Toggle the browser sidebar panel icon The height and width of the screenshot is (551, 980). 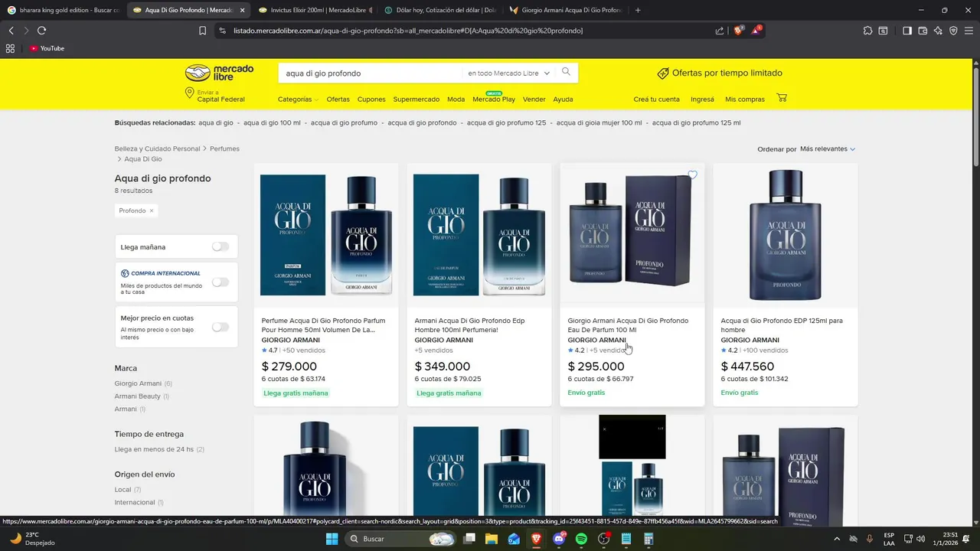pos(907,31)
